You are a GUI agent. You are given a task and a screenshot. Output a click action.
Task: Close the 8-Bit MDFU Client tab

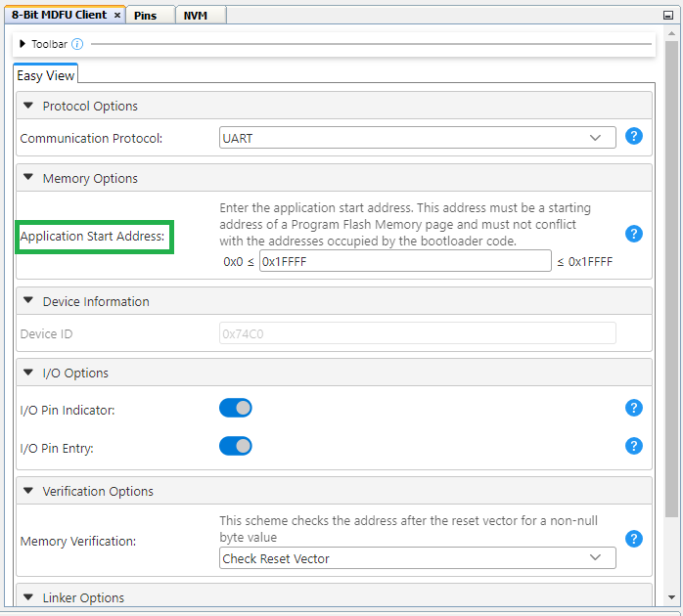click(117, 16)
